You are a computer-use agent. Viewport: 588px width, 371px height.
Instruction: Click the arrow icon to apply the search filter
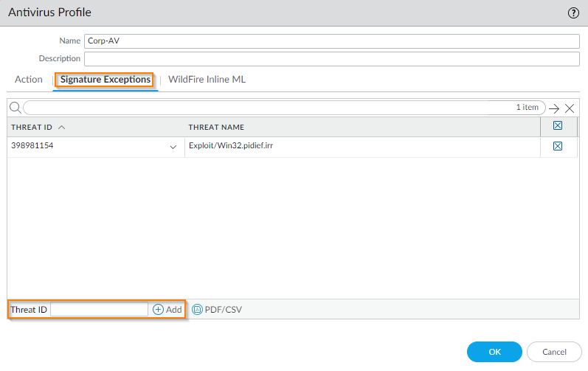554,108
